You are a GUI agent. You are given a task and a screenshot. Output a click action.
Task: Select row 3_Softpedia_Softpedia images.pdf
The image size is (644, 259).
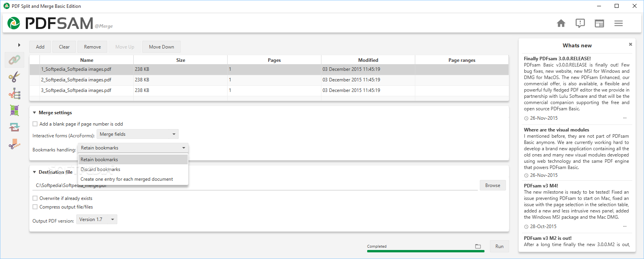269,90
